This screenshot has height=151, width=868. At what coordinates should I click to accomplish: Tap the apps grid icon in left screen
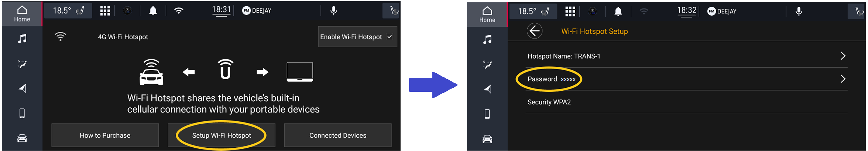click(105, 11)
